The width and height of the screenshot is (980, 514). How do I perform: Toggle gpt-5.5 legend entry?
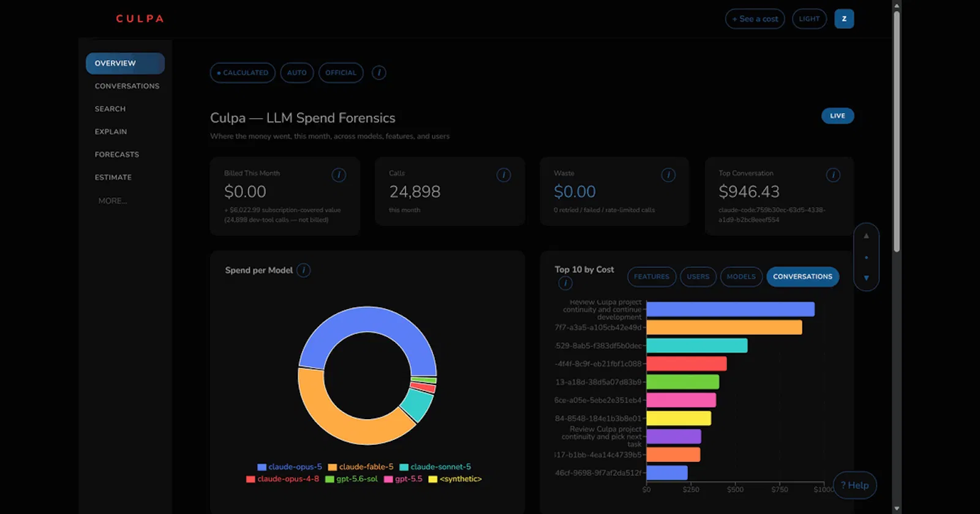pos(403,479)
